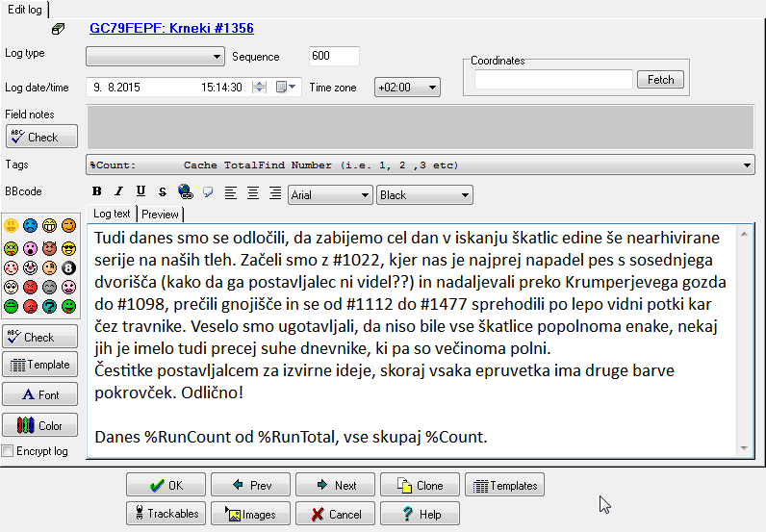Toggle the Encrypt log checkbox
Screen dimensions: 766x532
pos(8,451)
